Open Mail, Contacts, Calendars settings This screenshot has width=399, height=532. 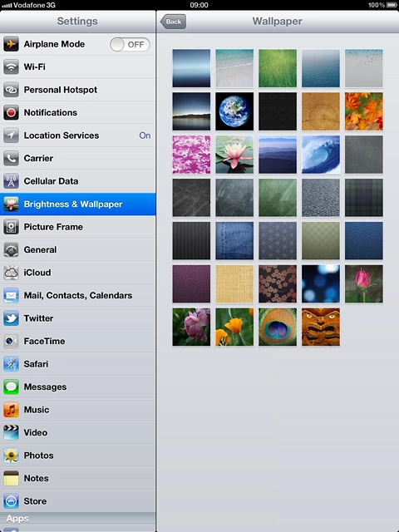tap(77, 295)
